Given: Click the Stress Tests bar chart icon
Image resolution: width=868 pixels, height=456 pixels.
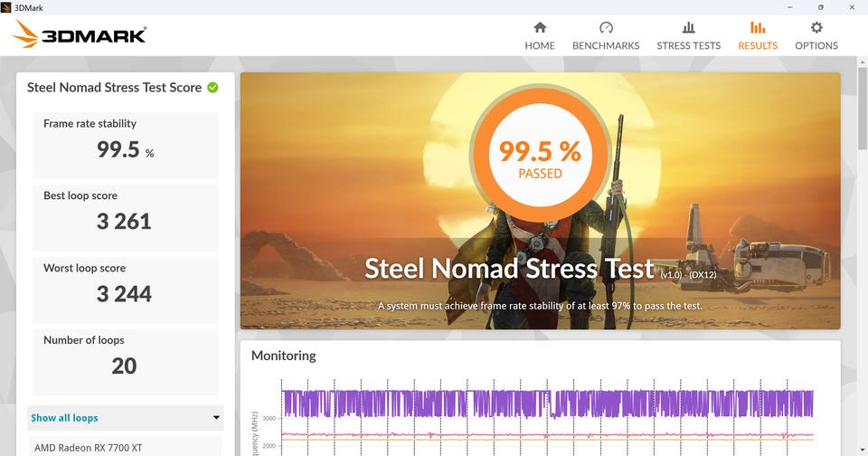Looking at the screenshot, I should click(688, 27).
